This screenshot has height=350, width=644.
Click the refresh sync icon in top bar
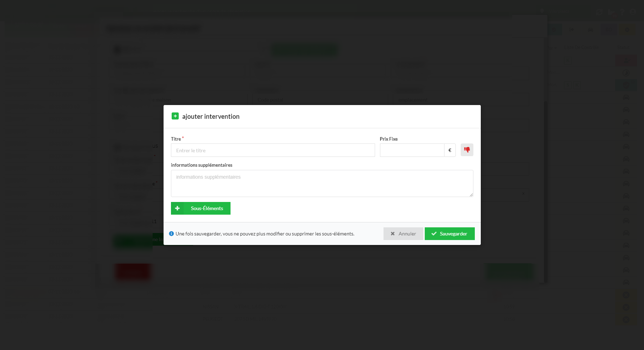(599, 12)
